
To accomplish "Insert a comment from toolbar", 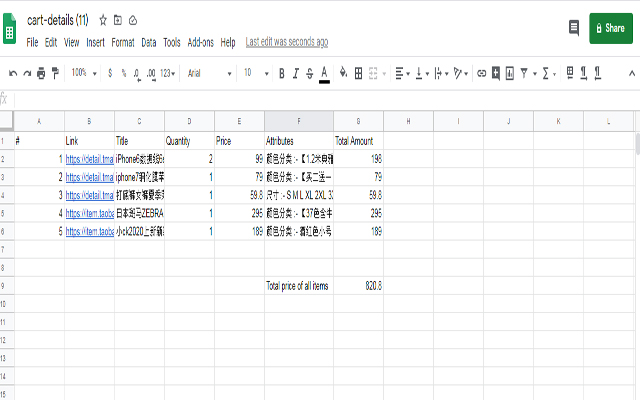I will click(496, 73).
